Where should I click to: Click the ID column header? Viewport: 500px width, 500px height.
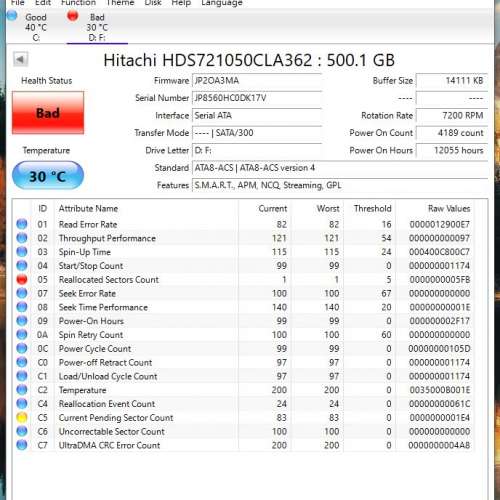pyautogui.click(x=42, y=209)
